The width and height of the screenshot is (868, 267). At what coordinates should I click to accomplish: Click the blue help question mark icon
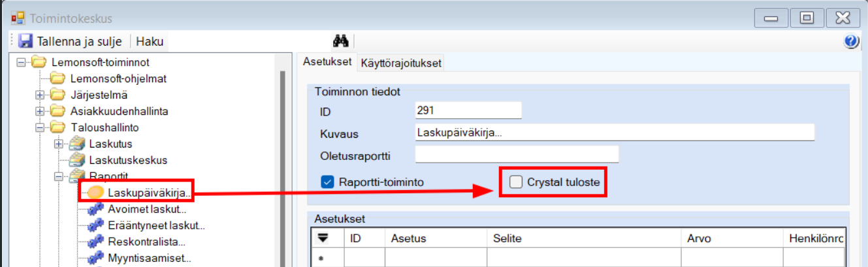(x=851, y=42)
